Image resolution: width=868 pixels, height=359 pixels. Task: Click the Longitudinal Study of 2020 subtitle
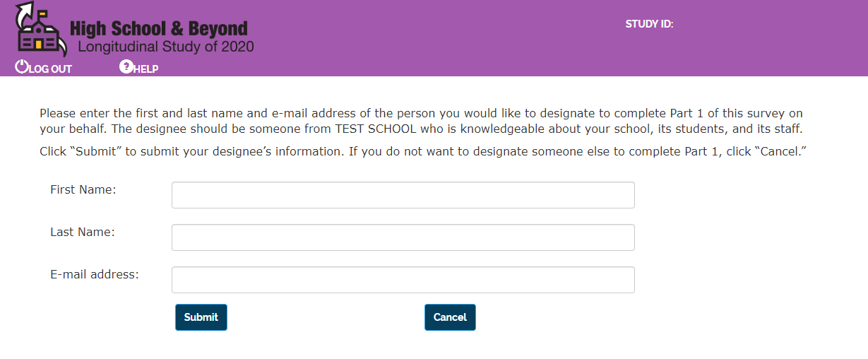click(x=165, y=47)
